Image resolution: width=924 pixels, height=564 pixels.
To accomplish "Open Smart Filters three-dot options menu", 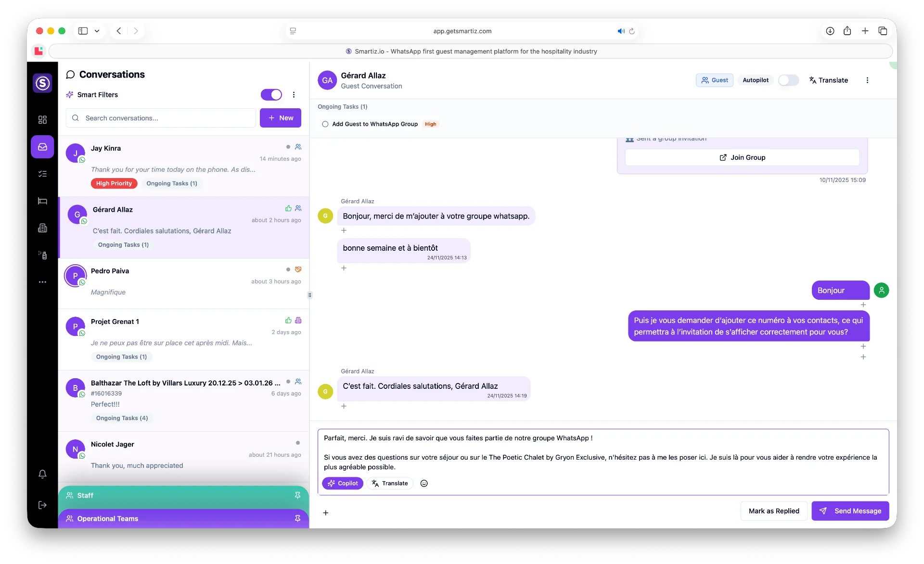I will click(x=294, y=95).
